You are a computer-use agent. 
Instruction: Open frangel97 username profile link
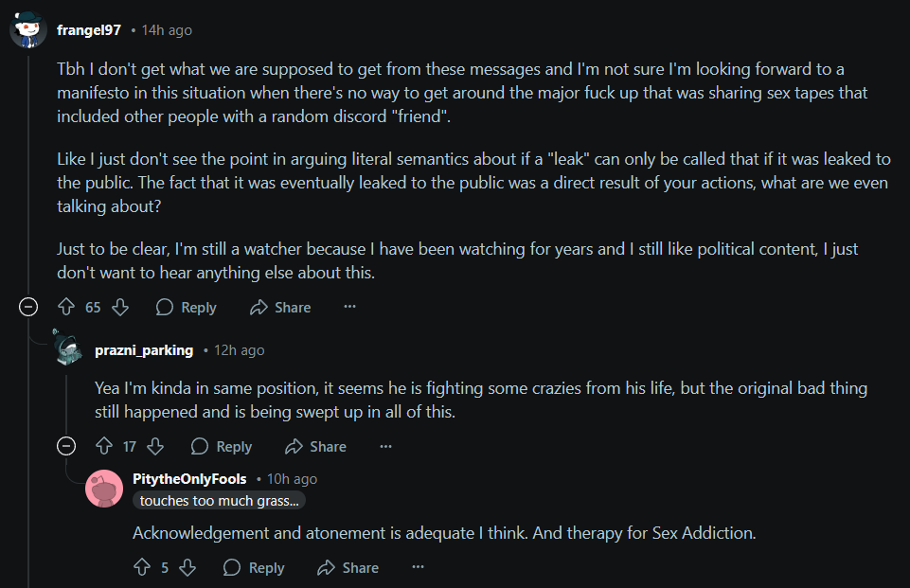pos(89,30)
